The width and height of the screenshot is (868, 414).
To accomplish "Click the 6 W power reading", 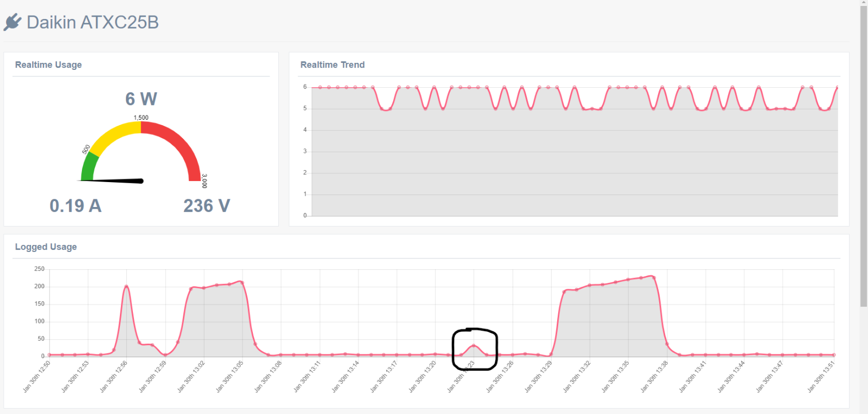I will (x=141, y=99).
